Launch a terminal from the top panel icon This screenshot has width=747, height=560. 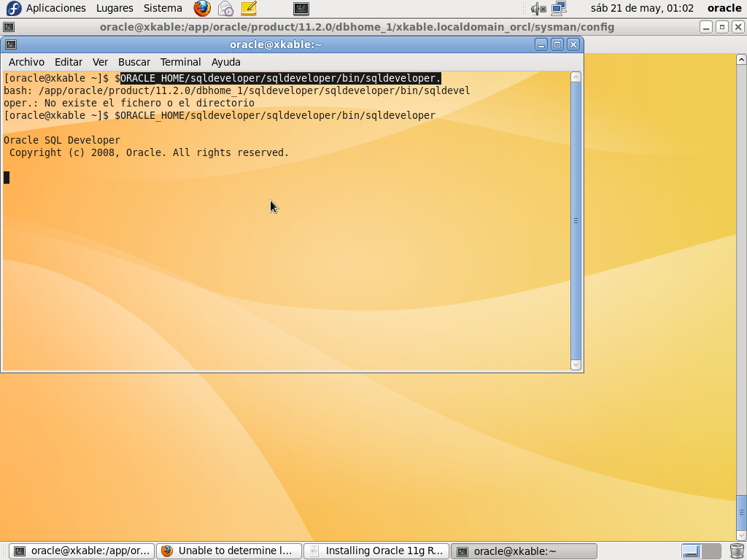pos(301,8)
